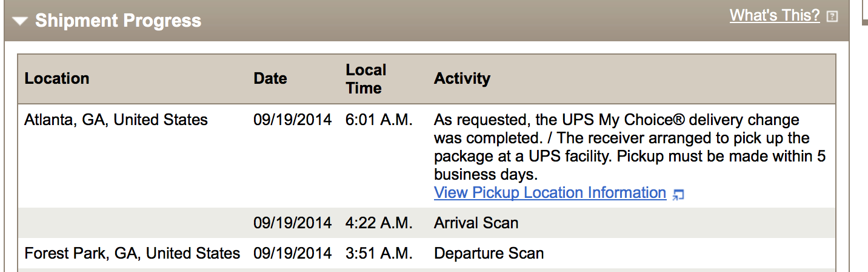Click the 3:51 A.M. time entry
This screenshot has width=868, height=272.
tap(379, 253)
